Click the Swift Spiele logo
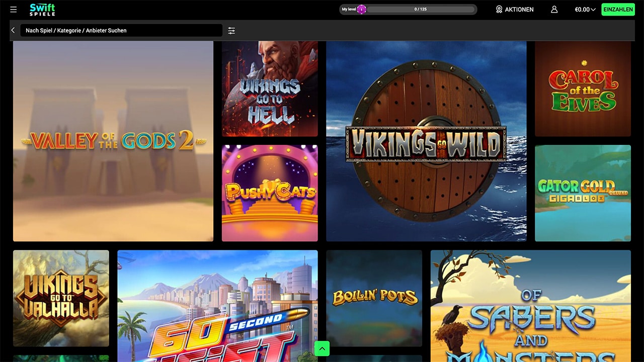The image size is (644, 362). (x=42, y=10)
